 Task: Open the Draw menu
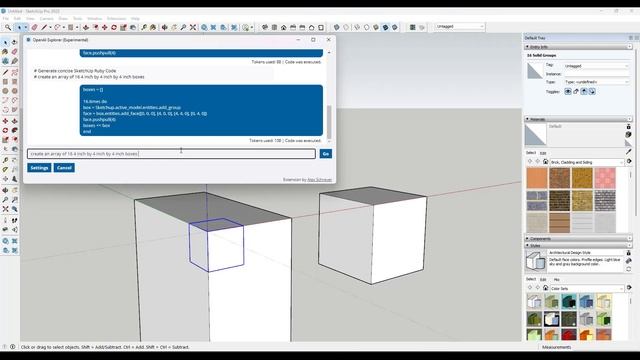click(x=63, y=19)
